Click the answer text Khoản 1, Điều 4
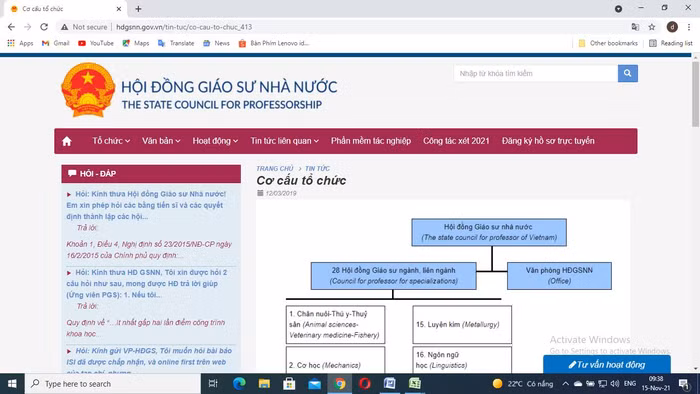 click(x=149, y=250)
